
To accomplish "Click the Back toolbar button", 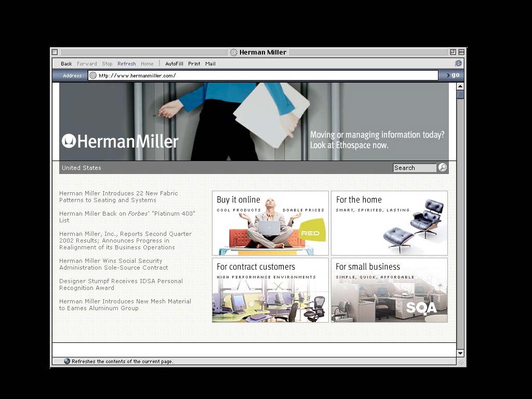I will coord(66,63).
